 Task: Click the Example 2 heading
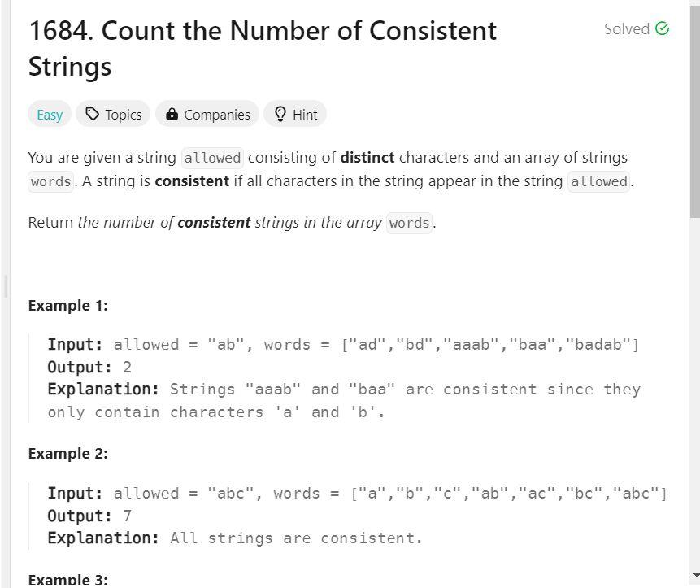point(67,454)
